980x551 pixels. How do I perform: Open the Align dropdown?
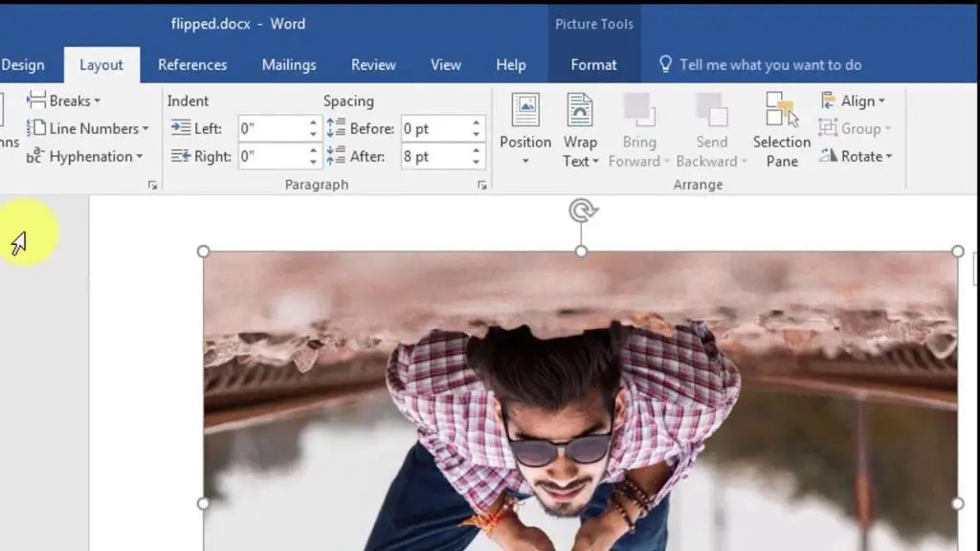point(853,100)
